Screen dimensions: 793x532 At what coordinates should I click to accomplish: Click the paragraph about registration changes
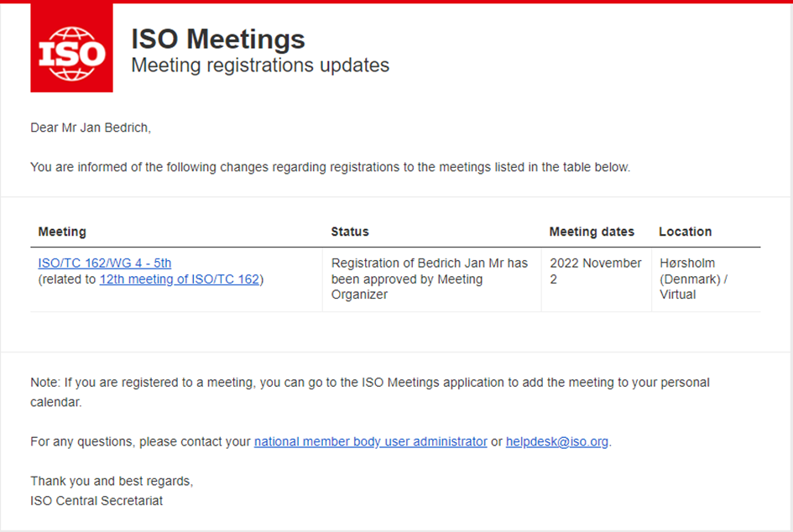click(330, 167)
